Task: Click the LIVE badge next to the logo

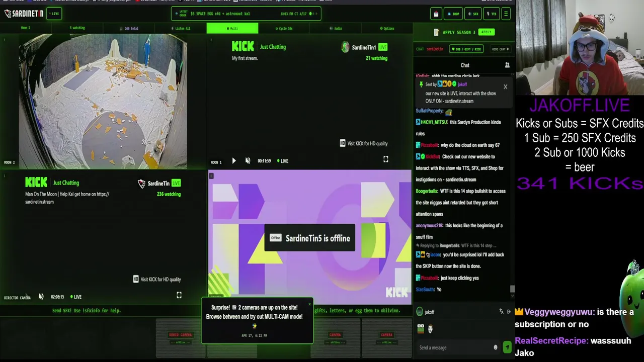Action: [x=54, y=14]
